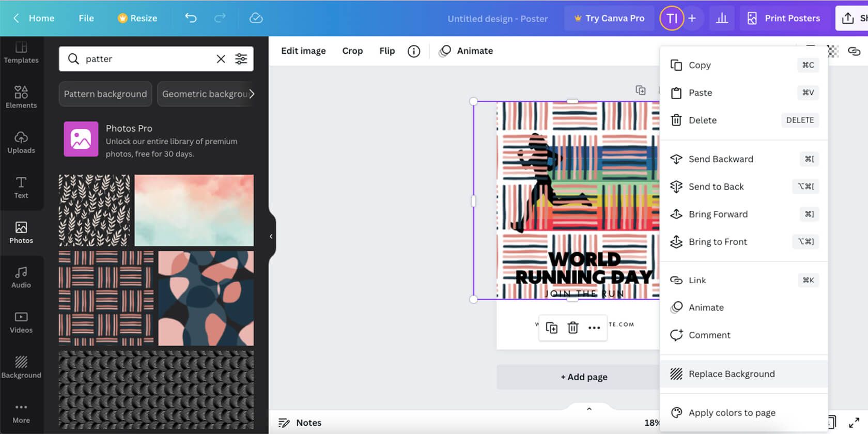Viewport: 868px width, 434px height.
Task: Click the Geometric background suggestion chip
Action: [206, 94]
